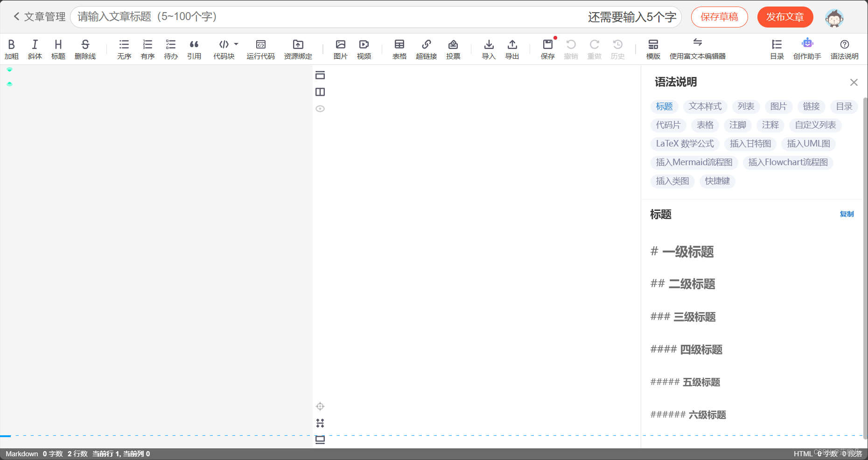The width and height of the screenshot is (868, 460).
Task: Insert a video with 视频 icon
Action: click(x=364, y=49)
